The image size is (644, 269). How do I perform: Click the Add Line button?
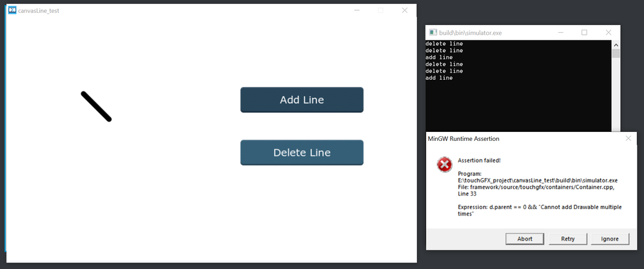[x=302, y=100]
